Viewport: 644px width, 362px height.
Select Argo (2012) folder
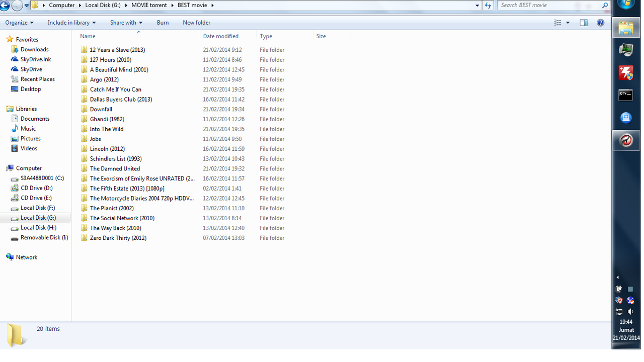pyautogui.click(x=104, y=79)
